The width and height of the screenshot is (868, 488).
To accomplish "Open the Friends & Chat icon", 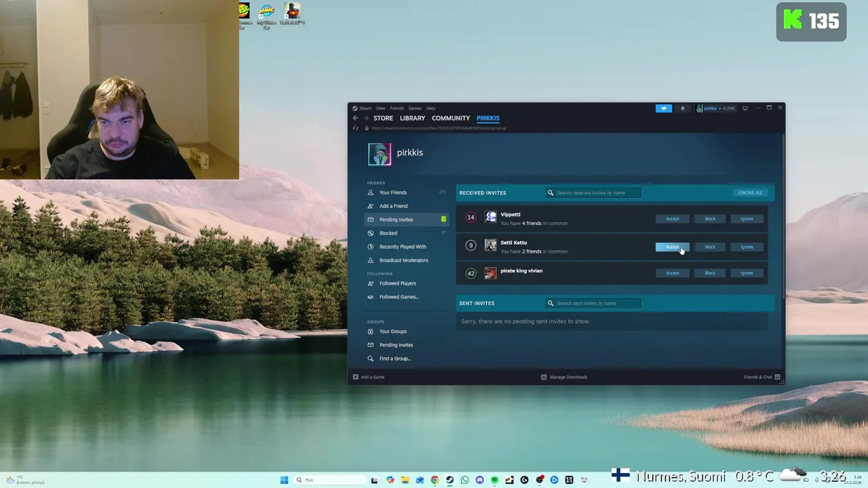I will (x=777, y=377).
